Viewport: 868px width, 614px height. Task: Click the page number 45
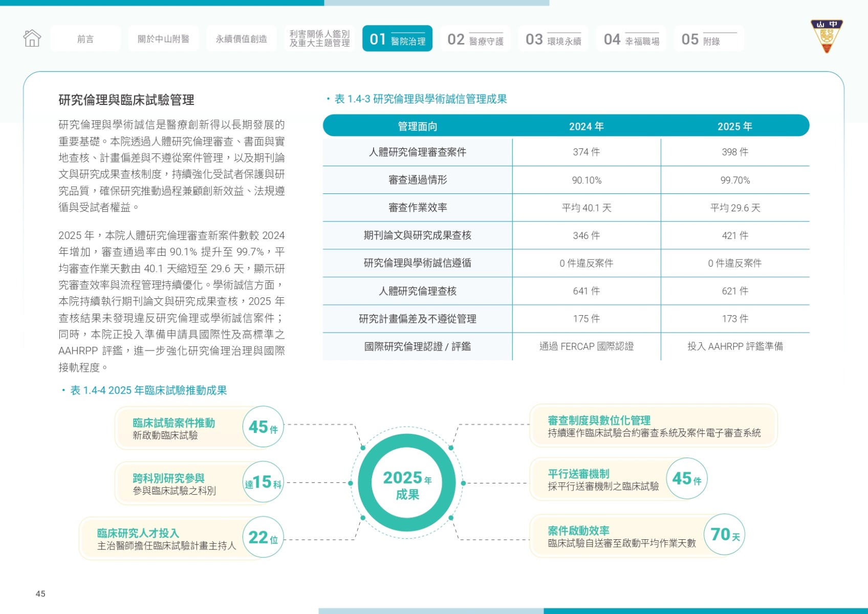click(40, 594)
